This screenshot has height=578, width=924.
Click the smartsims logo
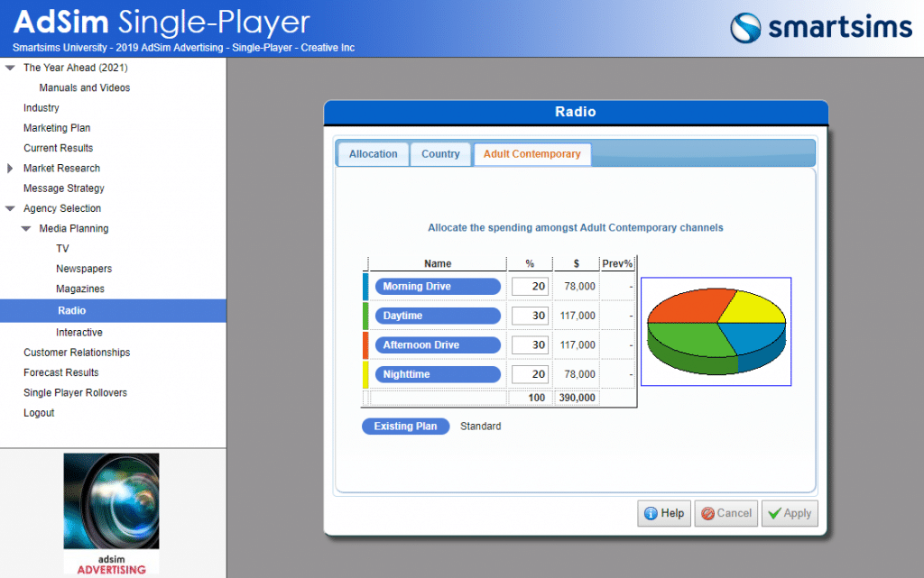(x=819, y=28)
